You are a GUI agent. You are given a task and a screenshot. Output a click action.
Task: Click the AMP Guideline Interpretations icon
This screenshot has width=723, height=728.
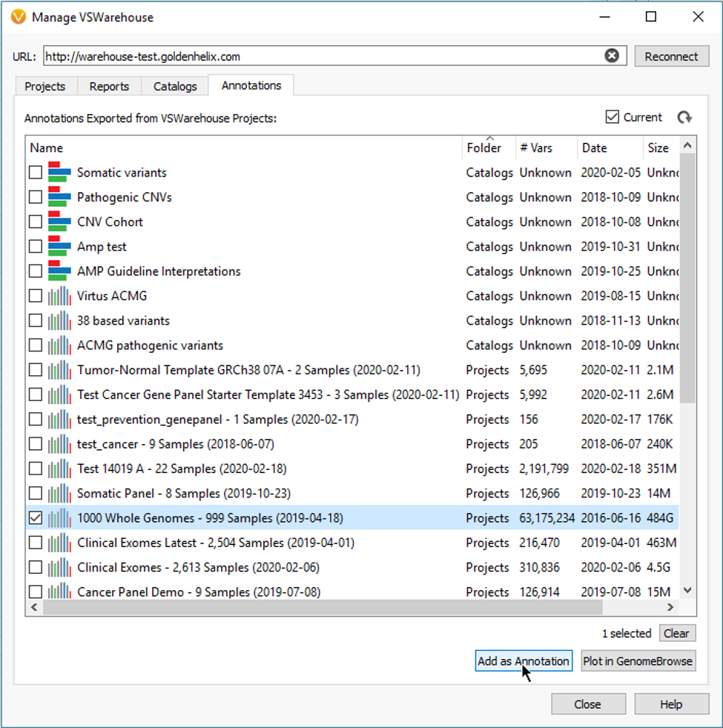click(59, 271)
